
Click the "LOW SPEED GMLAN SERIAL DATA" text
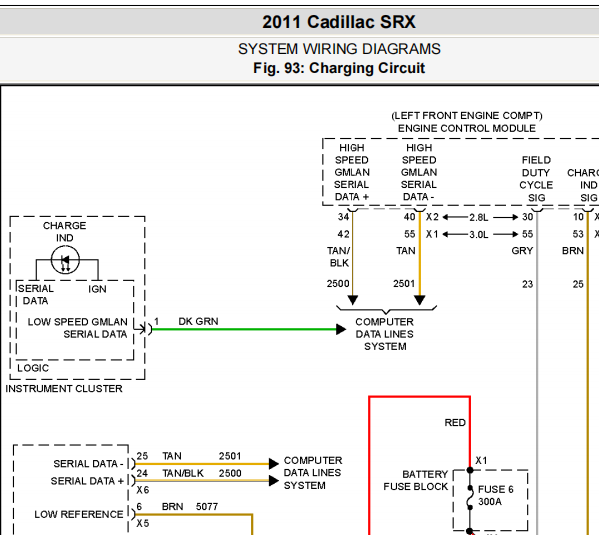[x=78, y=328]
